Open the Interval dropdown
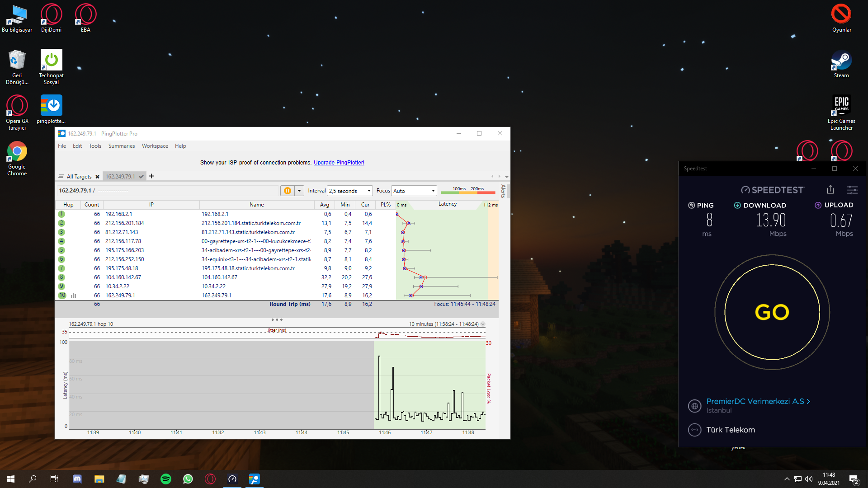The image size is (868, 488). point(350,191)
